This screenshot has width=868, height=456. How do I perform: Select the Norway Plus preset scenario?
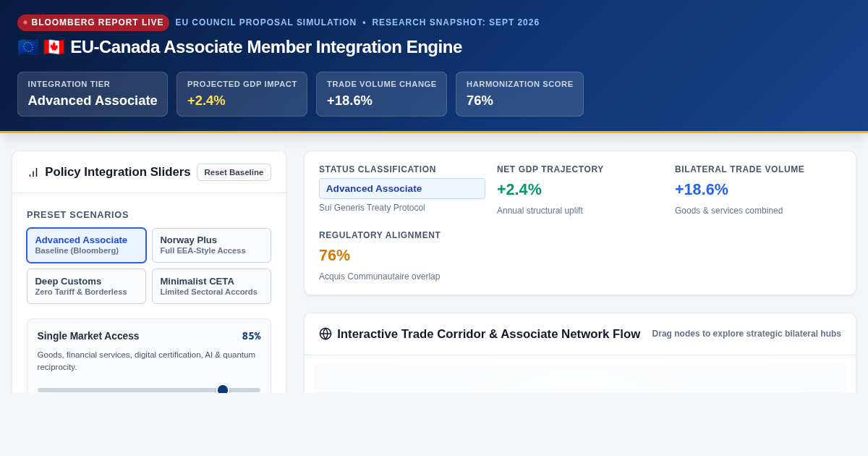click(x=211, y=245)
